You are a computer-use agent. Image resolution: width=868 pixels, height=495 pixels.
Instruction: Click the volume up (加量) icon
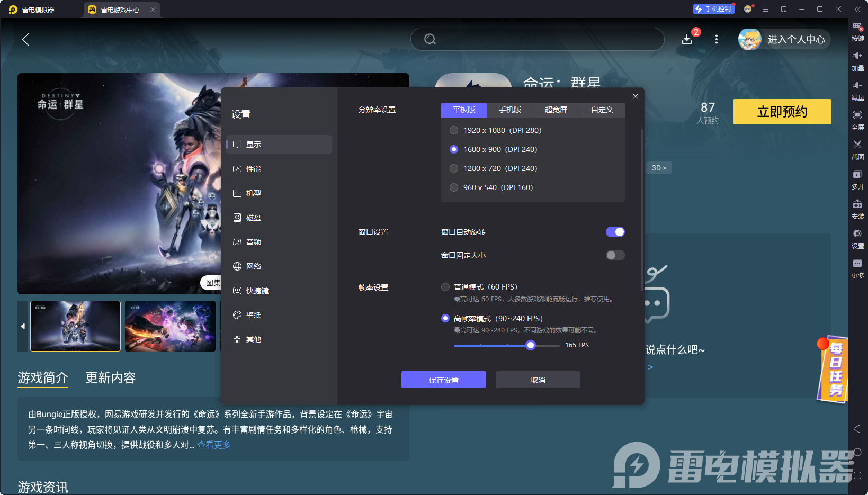[858, 61]
